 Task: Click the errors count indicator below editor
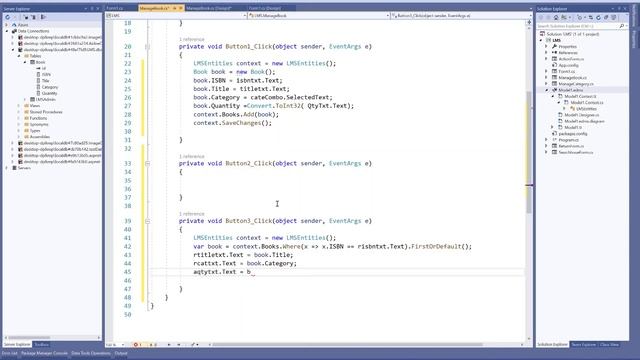point(138,345)
